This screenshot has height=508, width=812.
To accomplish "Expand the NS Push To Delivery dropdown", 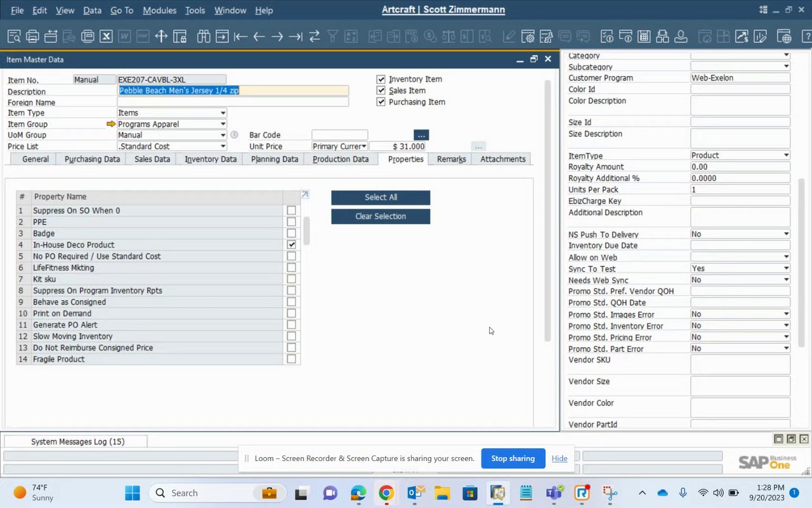I will pyautogui.click(x=787, y=234).
